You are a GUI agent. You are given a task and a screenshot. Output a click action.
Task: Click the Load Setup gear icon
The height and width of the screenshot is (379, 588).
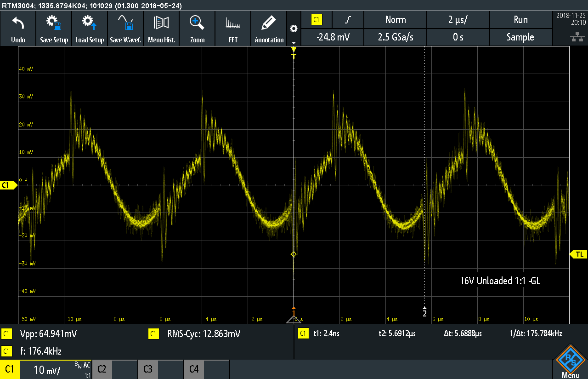(90, 23)
